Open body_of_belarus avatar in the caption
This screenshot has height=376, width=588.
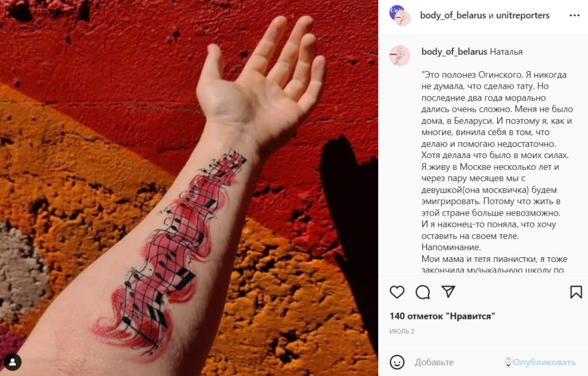[x=399, y=56]
